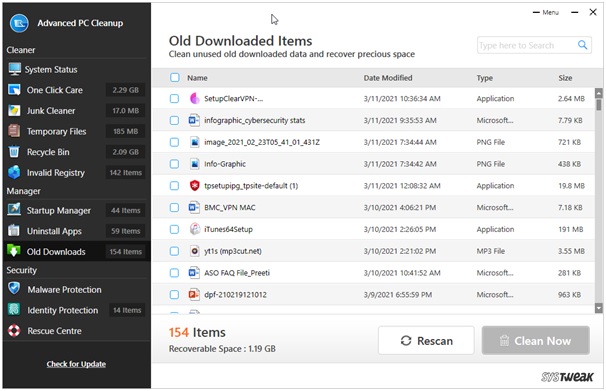Go to Uninstall Apps section
The image size is (606, 391).
pos(77,231)
